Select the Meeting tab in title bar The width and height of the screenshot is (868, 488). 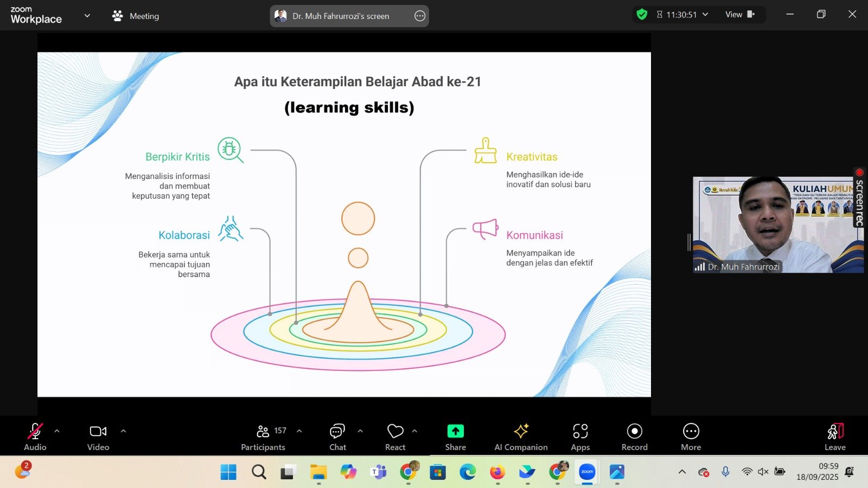click(x=136, y=16)
